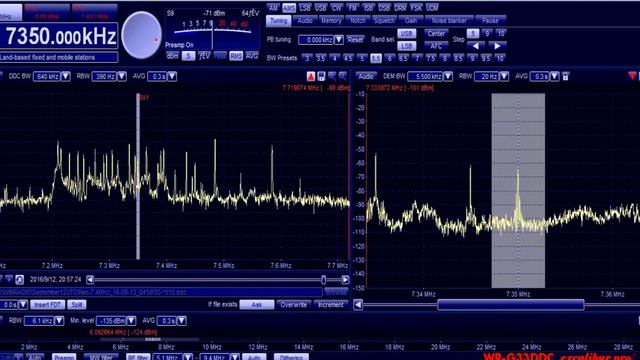
Task: Select Ask for if file exists
Action: pos(257,304)
